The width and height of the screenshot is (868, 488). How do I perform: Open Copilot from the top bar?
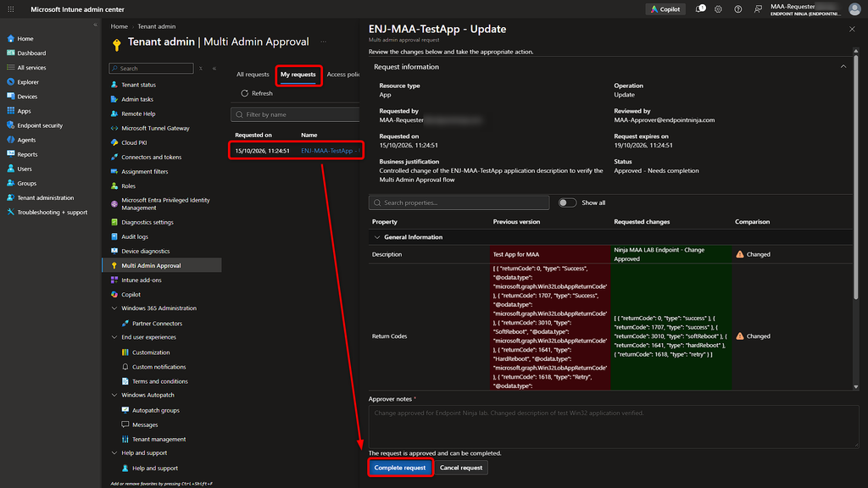click(665, 8)
